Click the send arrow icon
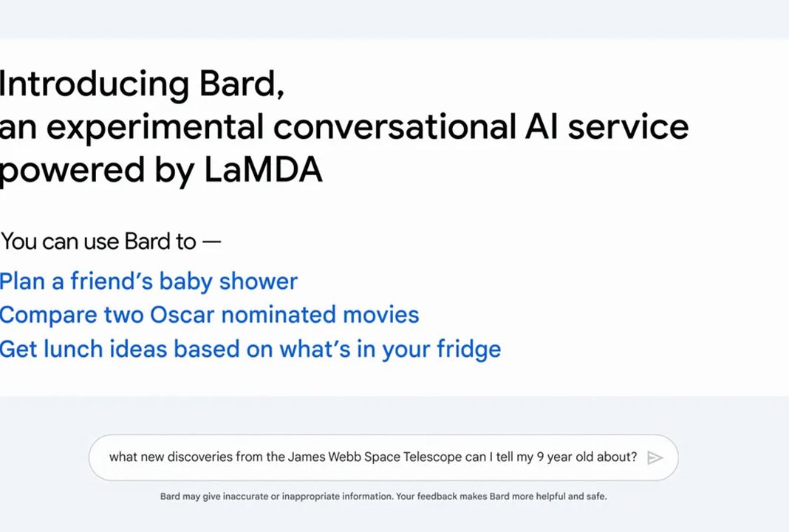 pyautogui.click(x=655, y=457)
